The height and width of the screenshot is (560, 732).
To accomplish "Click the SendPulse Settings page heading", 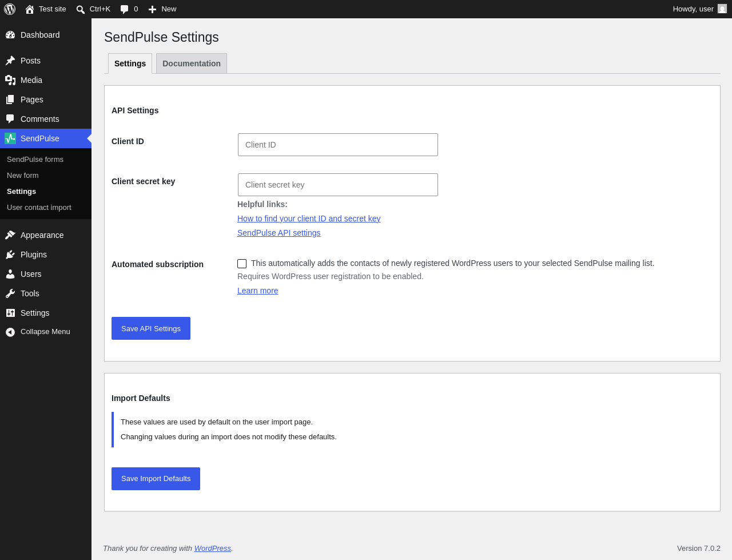I will pyautogui.click(x=161, y=37).
